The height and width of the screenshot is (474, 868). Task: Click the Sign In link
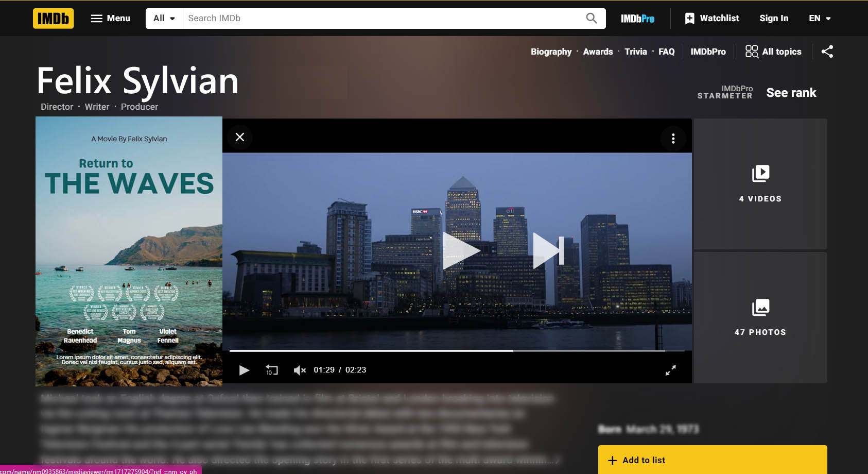(773, 19)
